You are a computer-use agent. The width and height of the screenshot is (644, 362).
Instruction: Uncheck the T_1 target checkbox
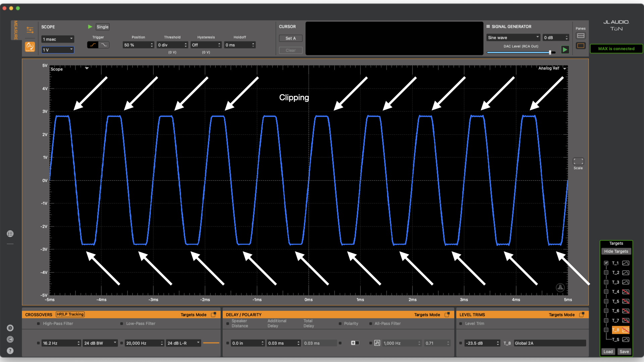[x=606, y=263]
